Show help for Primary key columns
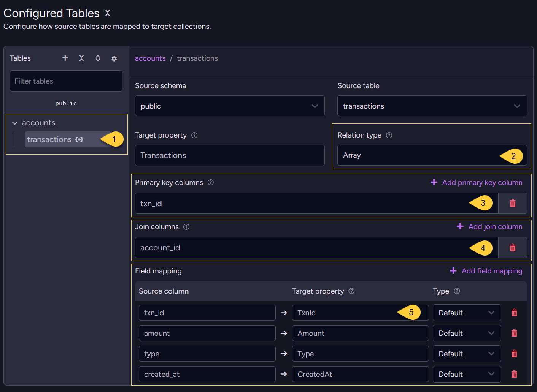The image size is (537, 392). tap(211, 182)
